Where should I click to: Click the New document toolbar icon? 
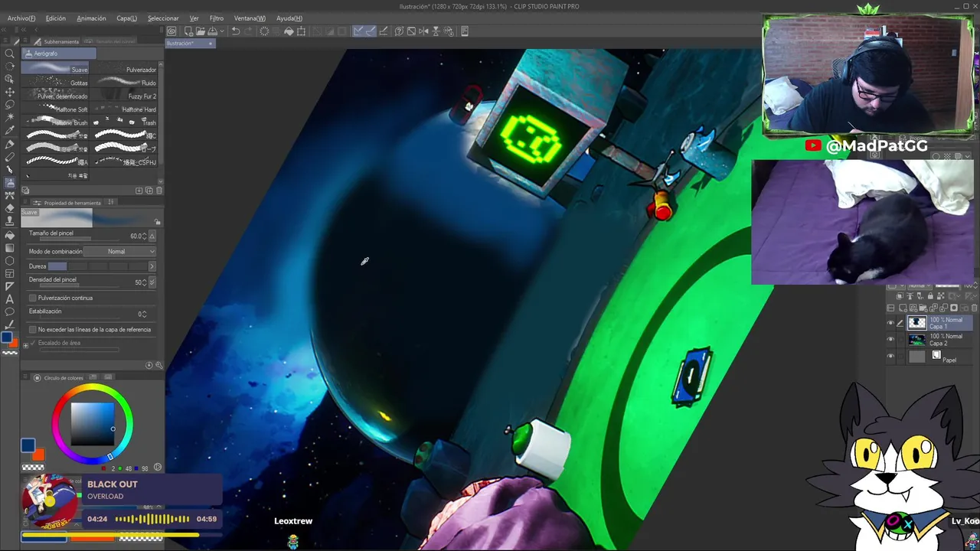coord(188,31)
